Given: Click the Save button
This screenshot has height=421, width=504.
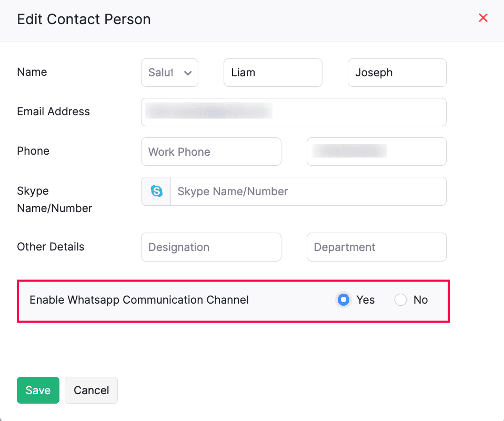Looking at the screenshot, I should (37, 390).
